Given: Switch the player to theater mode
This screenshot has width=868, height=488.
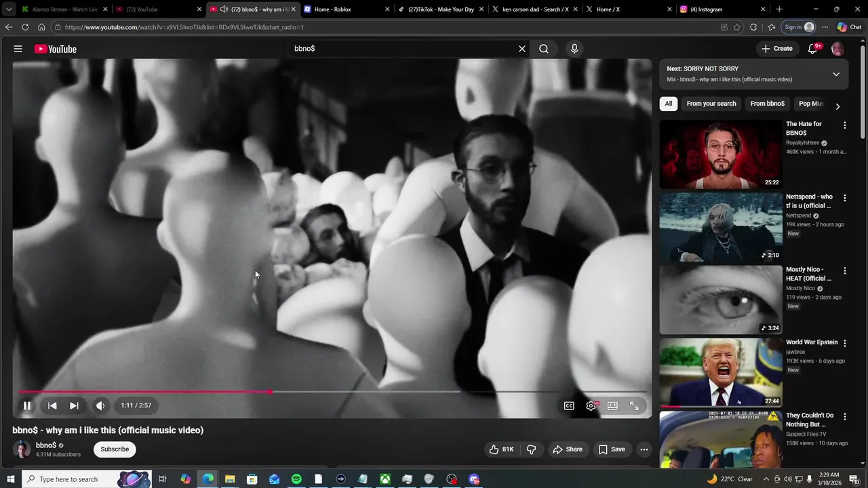Looking at the screenshot, I should pyautogui.click(x=612, y=405).
